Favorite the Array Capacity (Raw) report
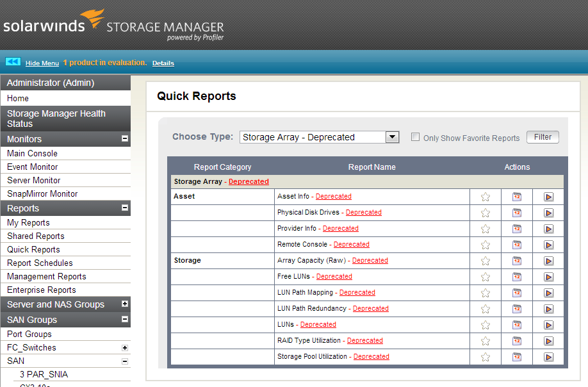This screenshot has width=588, height=387. point(486,261)
